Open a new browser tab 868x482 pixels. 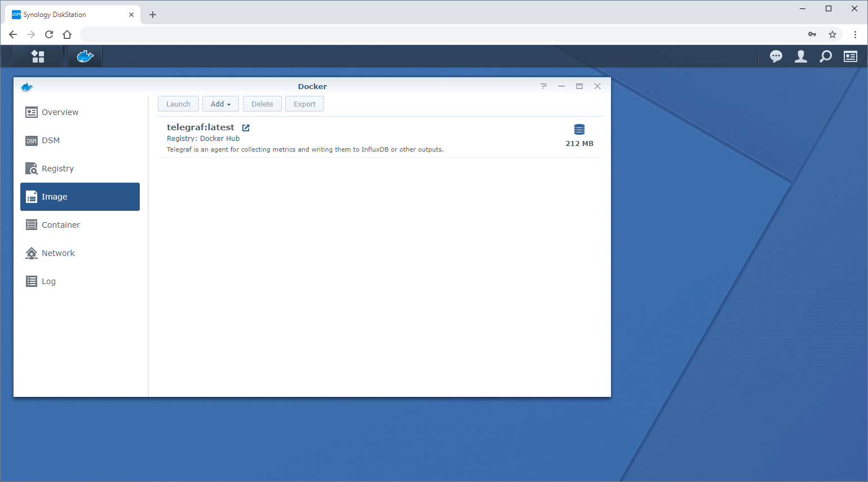point(153,15)
